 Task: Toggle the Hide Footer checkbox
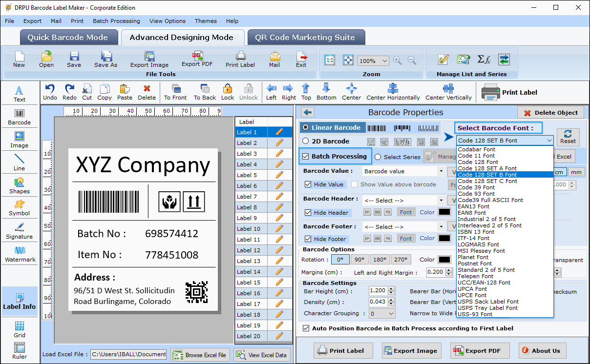(308, 239)
